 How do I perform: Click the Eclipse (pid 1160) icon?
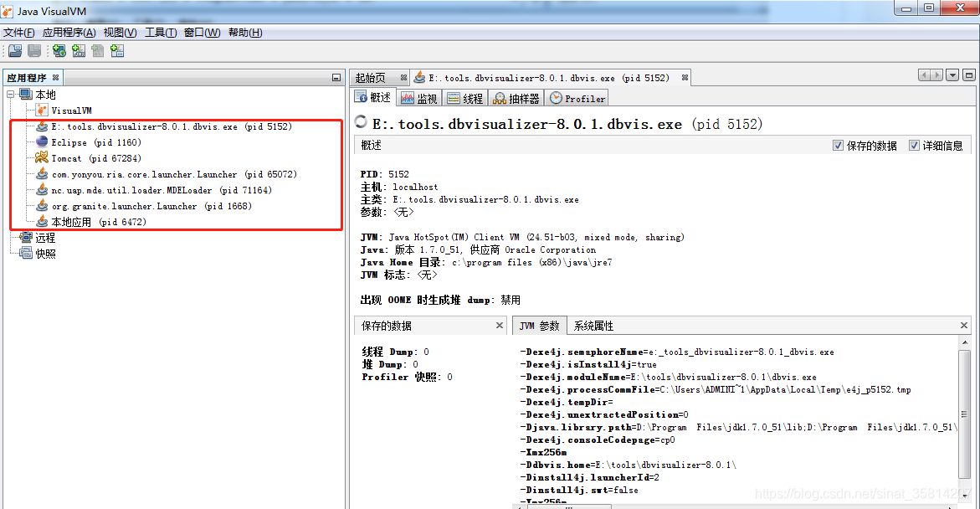[42, 142]
